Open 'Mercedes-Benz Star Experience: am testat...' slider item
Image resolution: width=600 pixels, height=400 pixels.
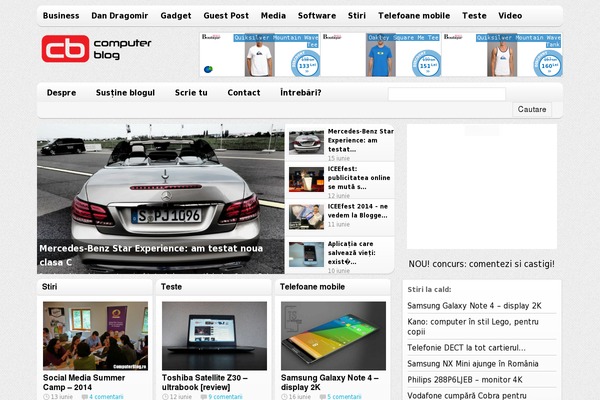361,140
